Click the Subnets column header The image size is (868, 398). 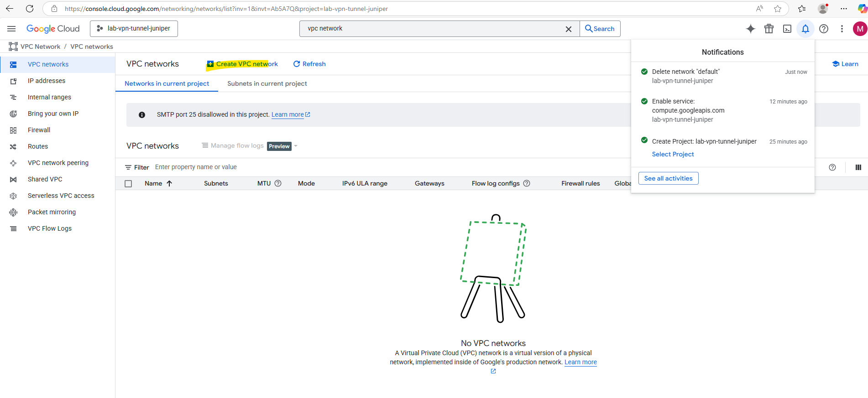click(x=216, y=183)
